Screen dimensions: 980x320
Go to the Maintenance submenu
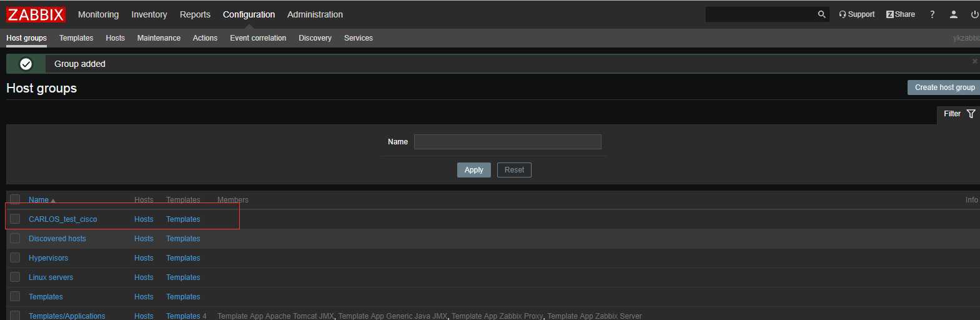(x=159, y=38)
